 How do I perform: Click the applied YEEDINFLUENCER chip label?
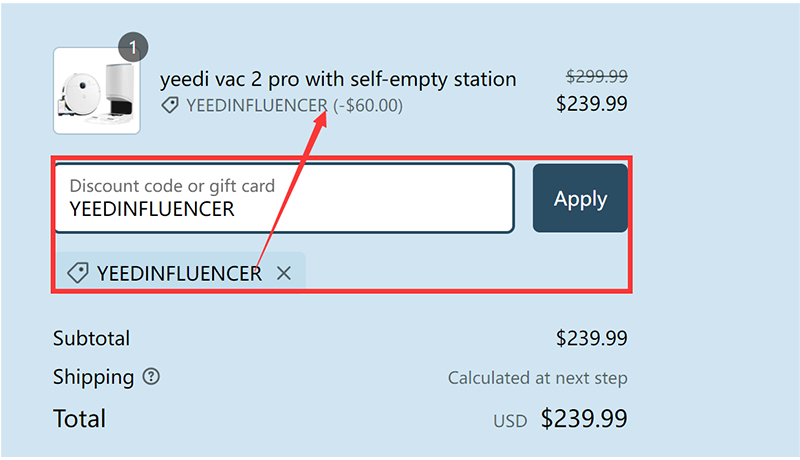(179, 273)
